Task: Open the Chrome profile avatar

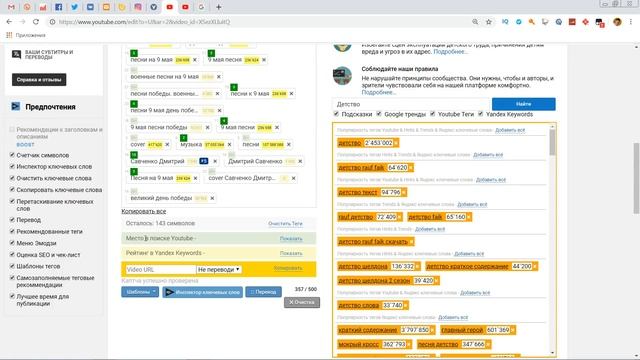Action: pos(617,22)
